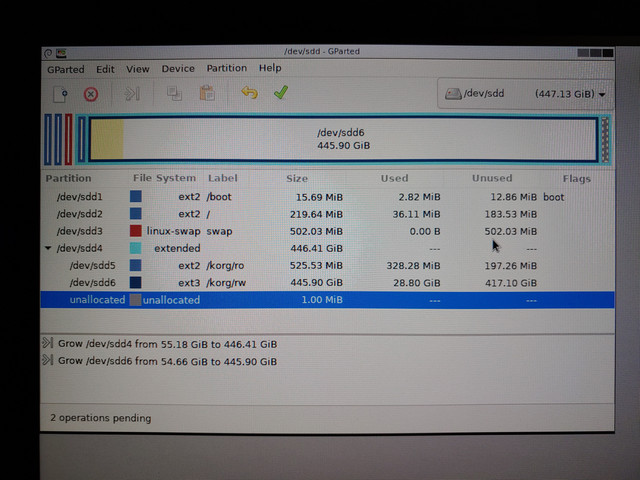Screen dimensions: 640x480
Task: Sort by Used column header
Action: click(394, 178)
